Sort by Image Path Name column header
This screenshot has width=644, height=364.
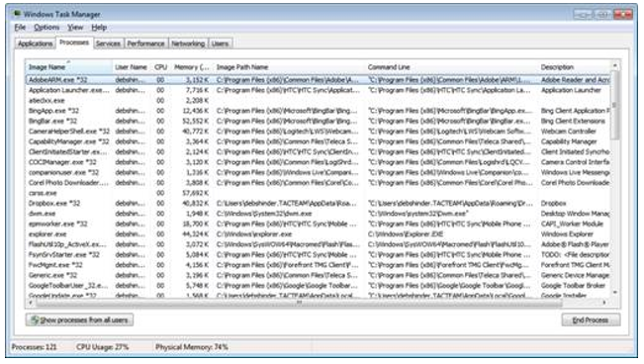click(289, 67)
